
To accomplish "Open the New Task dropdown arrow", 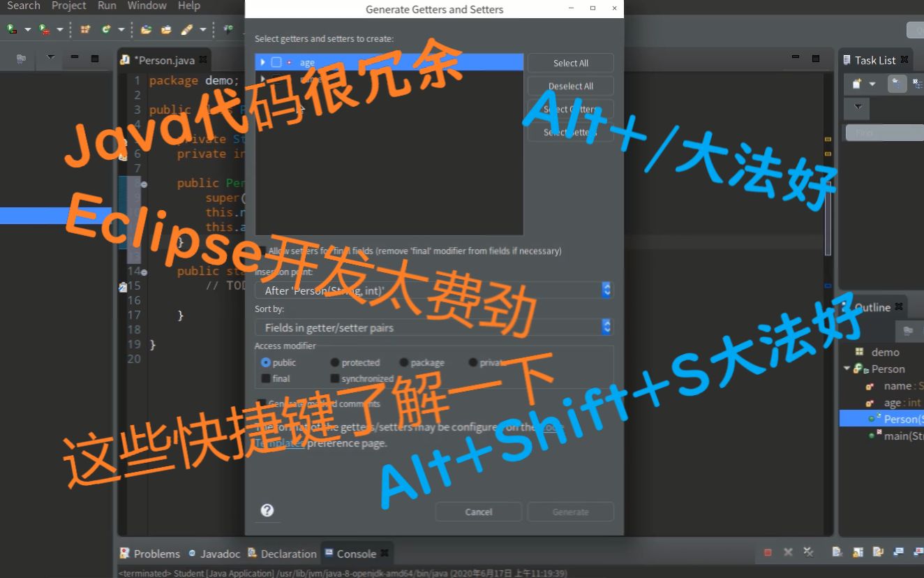I will [872, 84].
